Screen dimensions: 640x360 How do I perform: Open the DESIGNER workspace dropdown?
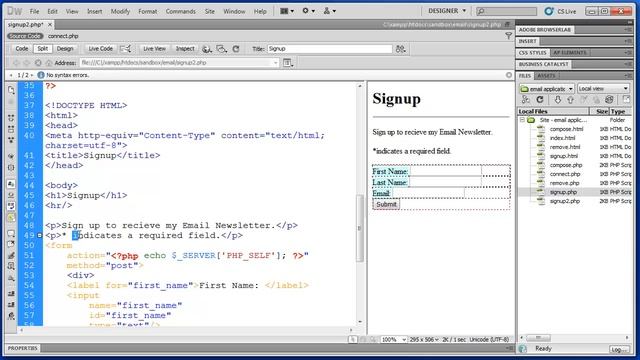(447, 11)
